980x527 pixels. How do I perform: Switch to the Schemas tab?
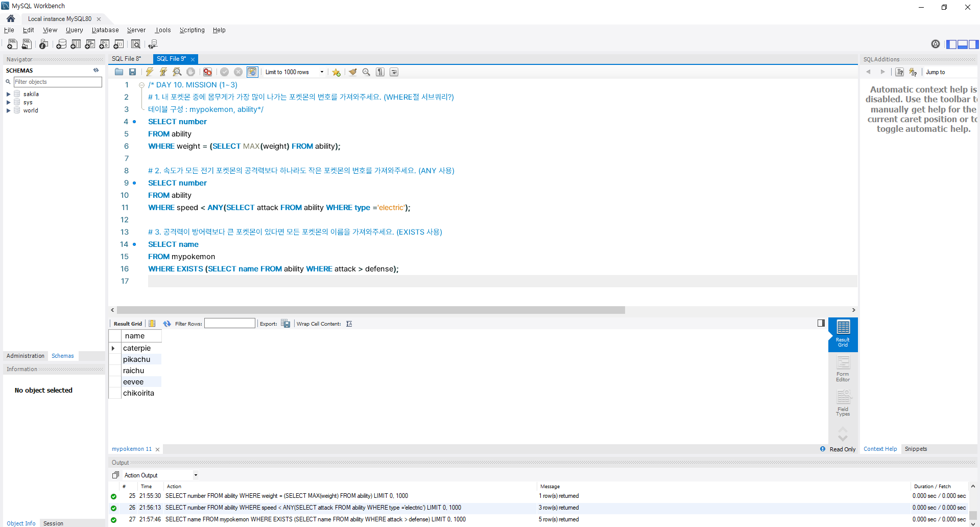[62, 356]
